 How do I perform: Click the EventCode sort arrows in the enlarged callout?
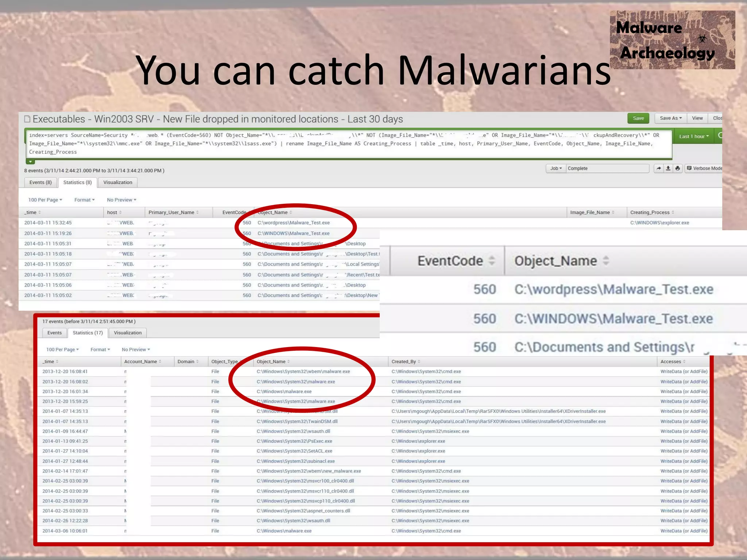point(492,261)
